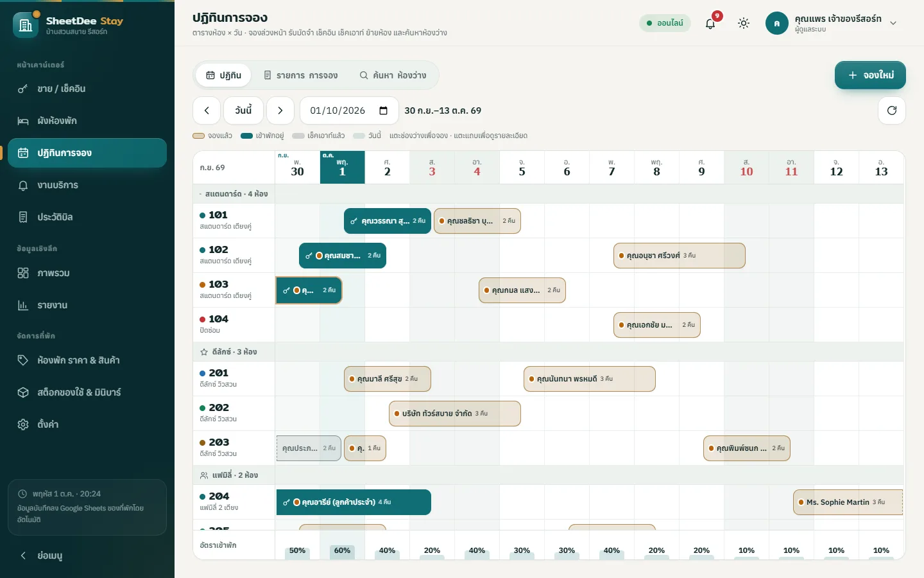Open ประวัติบิล bill history in sidebar
The height and width of the screenshot is (578, 924).
[x=87, y=217]
